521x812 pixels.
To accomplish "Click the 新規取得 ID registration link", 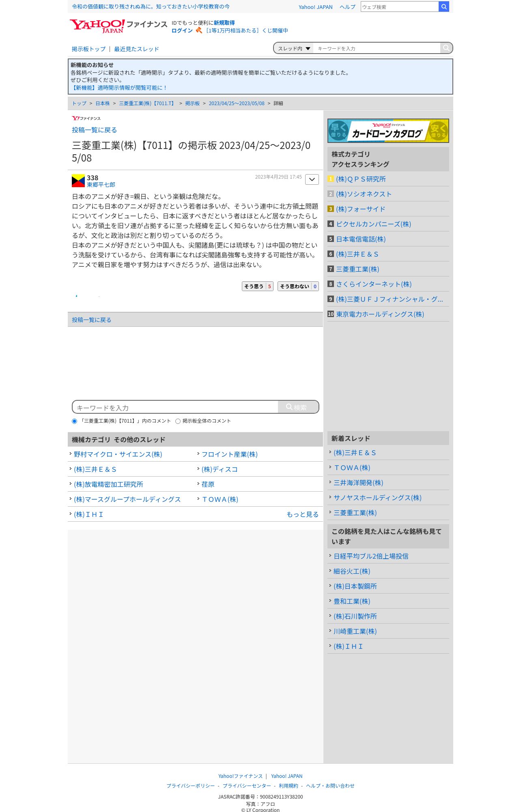I will (x=224, y=23).
